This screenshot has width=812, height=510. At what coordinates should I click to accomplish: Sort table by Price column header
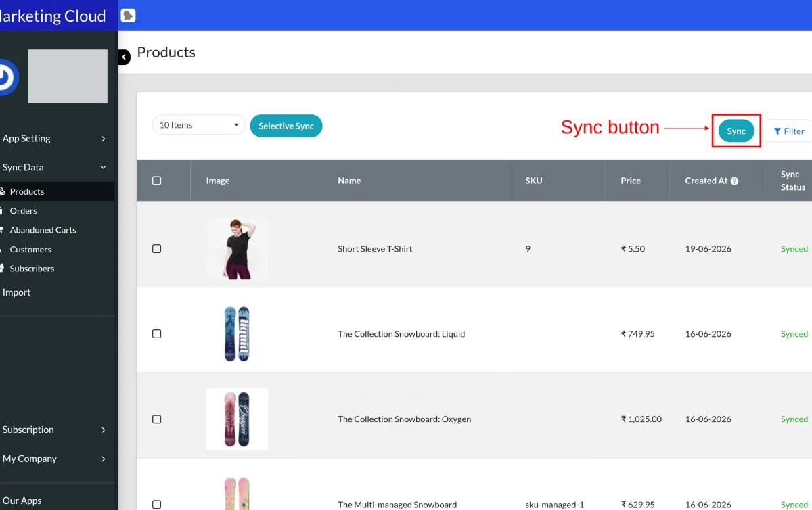click(631, 181)
